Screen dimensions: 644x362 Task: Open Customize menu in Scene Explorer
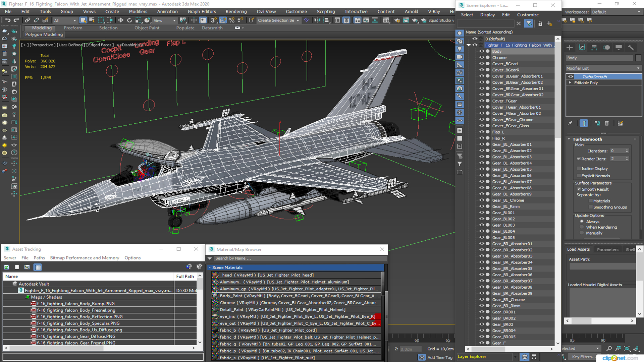pos(528,15)
